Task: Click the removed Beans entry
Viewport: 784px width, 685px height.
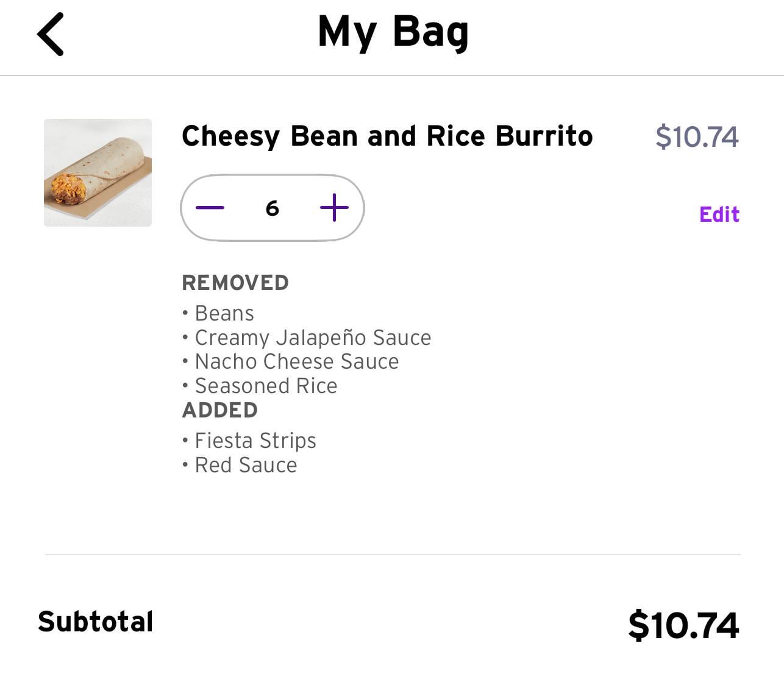Action: pyautogui.click(x=224, y=313)
